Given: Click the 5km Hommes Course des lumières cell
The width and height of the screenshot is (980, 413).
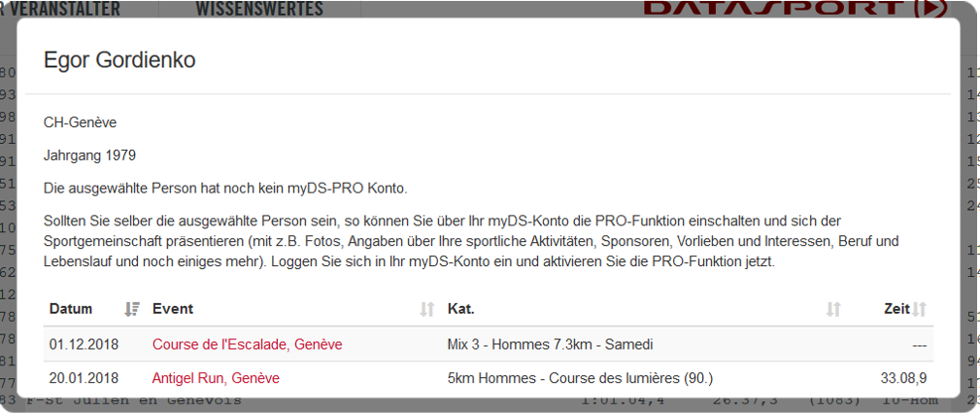Looking at the screenshot, I should (x=581, y=378).
